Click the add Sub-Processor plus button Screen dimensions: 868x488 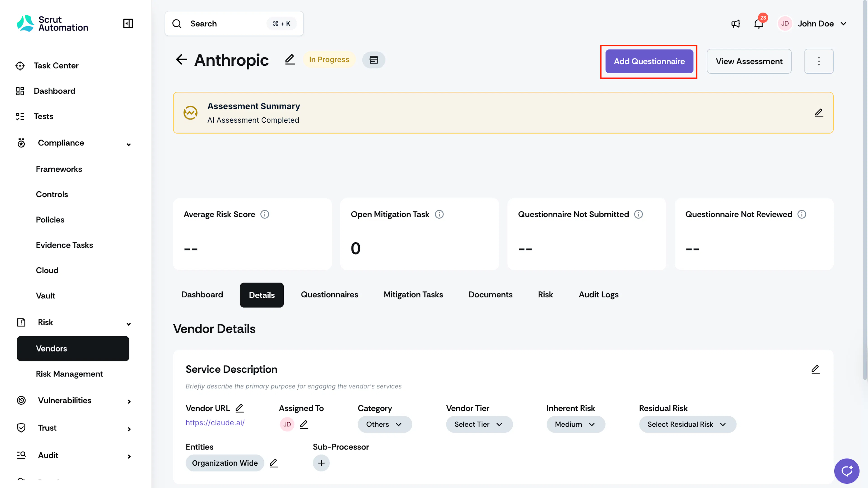(x=321, y=463)
